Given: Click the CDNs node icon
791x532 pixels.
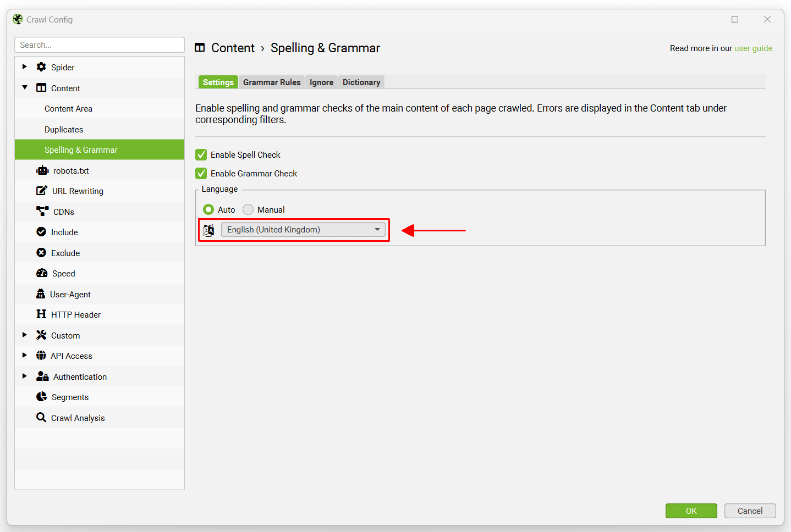Looking at the screenshot, I should click(x=42, y=211).
